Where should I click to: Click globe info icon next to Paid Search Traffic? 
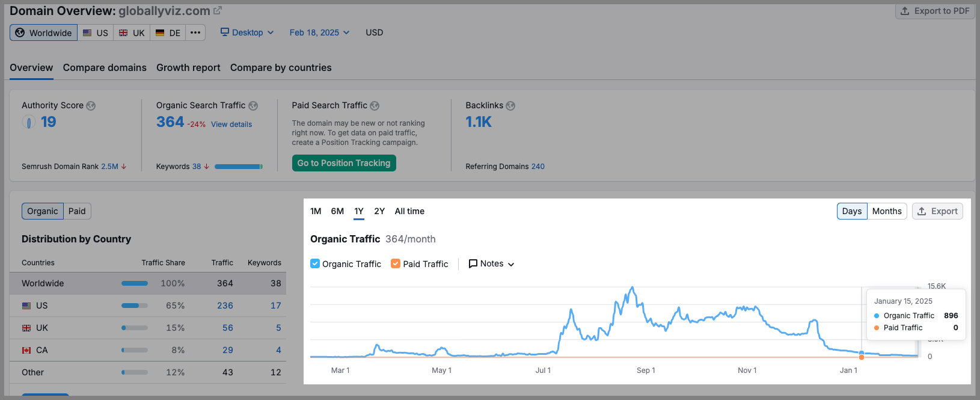click(x=375, y=106)
